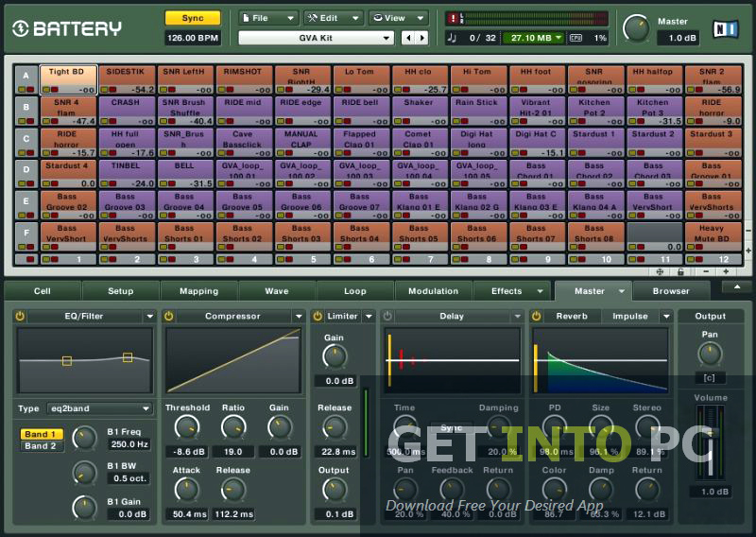The width and height of the screenshot is (756, 537).
Task: Click the Compressor Ratio knob
Action: (233, 427)
